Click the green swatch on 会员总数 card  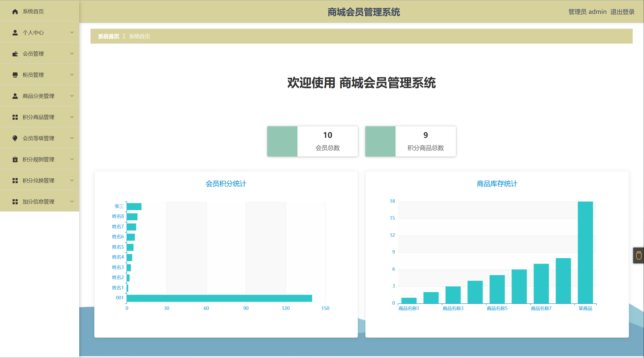[x=282, y=141]
